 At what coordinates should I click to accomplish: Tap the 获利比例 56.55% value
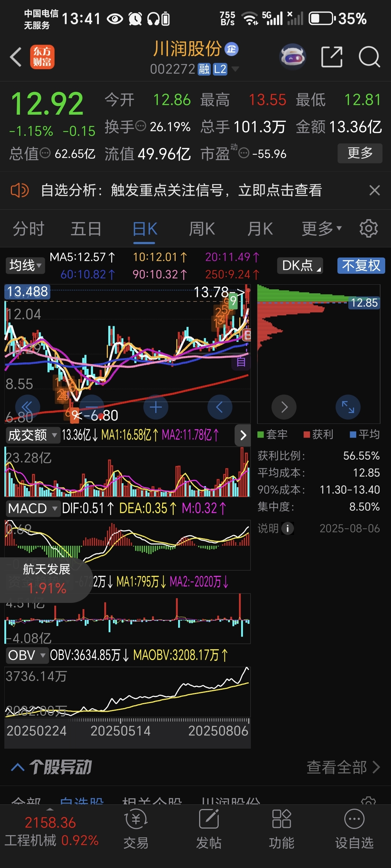361,456
